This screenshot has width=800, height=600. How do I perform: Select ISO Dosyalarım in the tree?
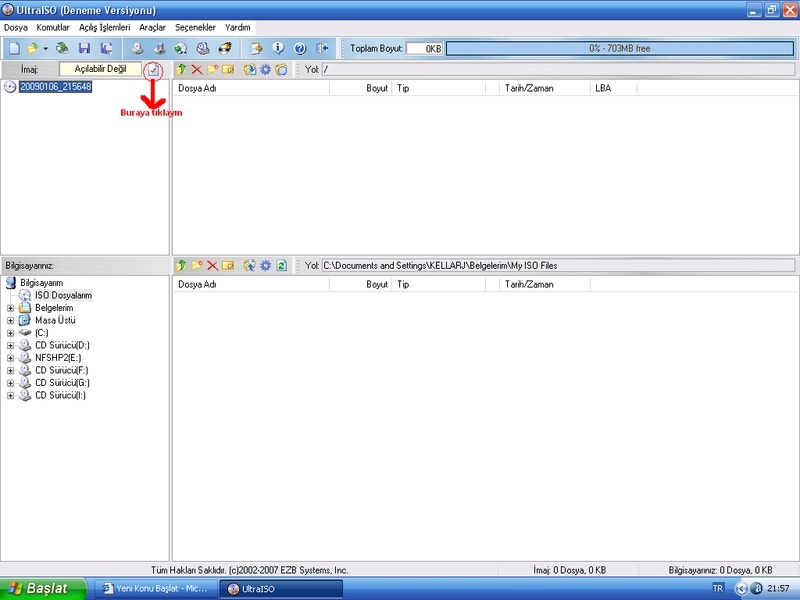click(x=63, y=295)
